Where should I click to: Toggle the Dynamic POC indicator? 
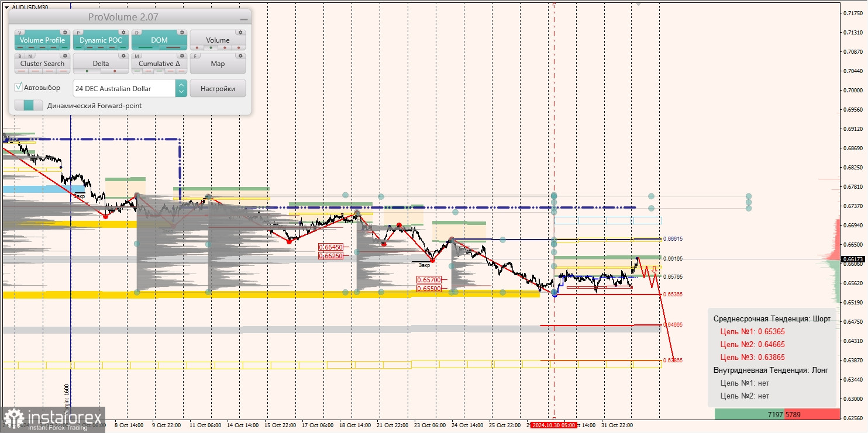tap(101, 40)
